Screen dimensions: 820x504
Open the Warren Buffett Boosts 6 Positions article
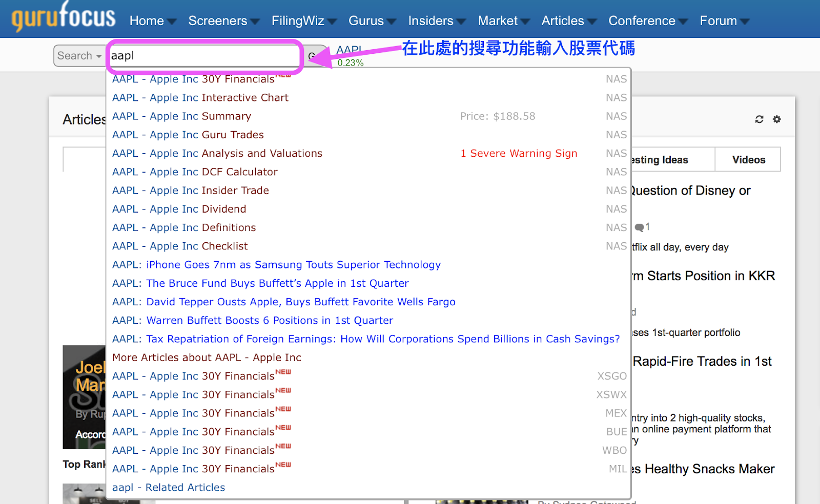(252, 320)
